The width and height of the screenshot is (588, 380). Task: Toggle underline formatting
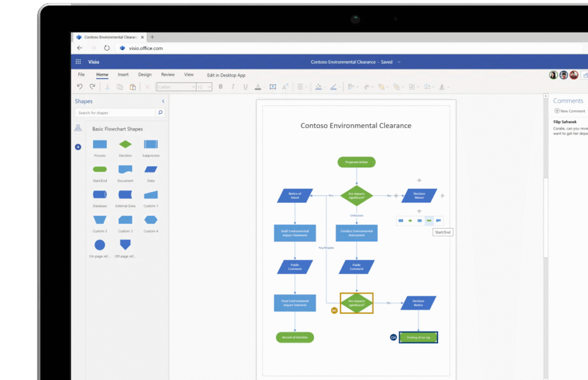pos(245,87)
